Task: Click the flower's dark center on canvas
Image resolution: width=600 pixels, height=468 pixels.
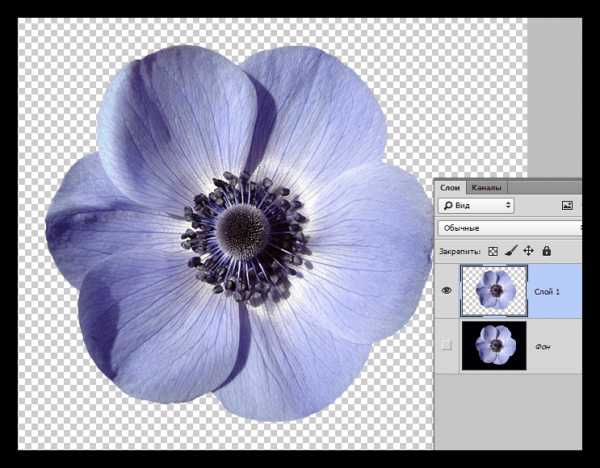Action: (243, 231)
